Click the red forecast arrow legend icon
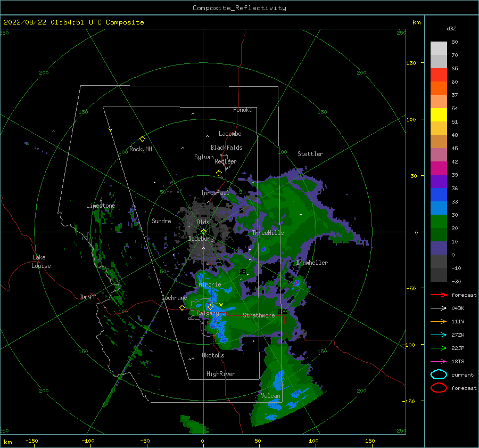This screenshot has width=479, height=448. 439,295
